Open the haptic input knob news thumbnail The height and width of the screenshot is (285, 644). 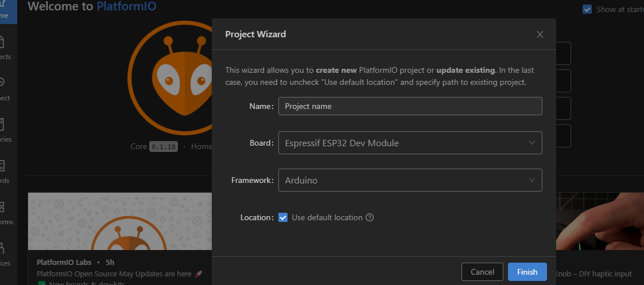point(600,221)
